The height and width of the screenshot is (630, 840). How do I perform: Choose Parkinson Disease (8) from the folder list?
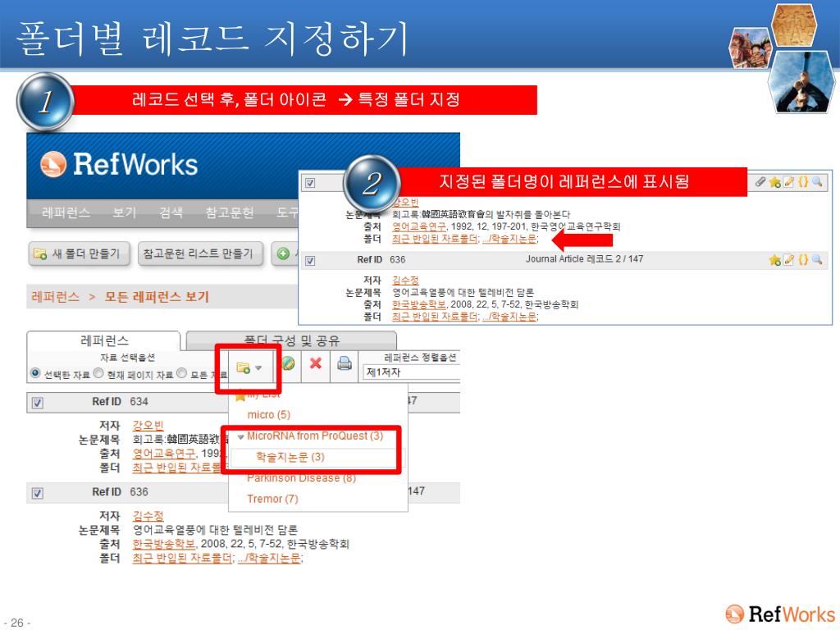[x=302, y=478]
